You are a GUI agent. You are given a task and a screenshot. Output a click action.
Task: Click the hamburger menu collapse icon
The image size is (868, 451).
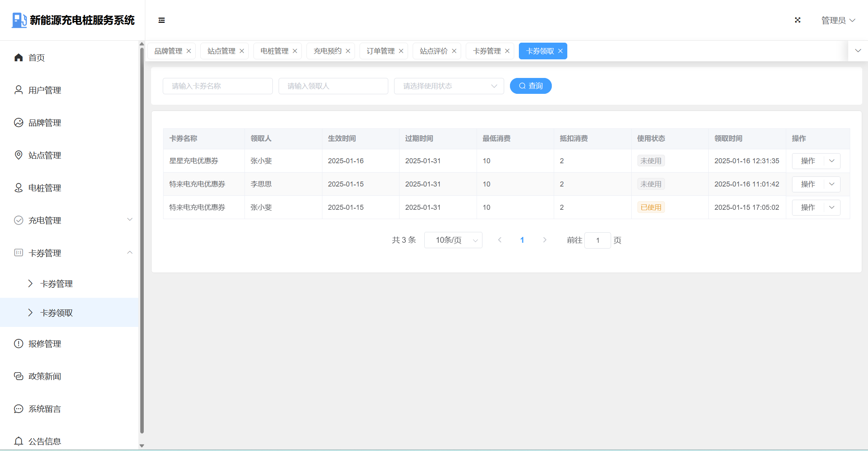pyautogui.click(x=162, y=20)
